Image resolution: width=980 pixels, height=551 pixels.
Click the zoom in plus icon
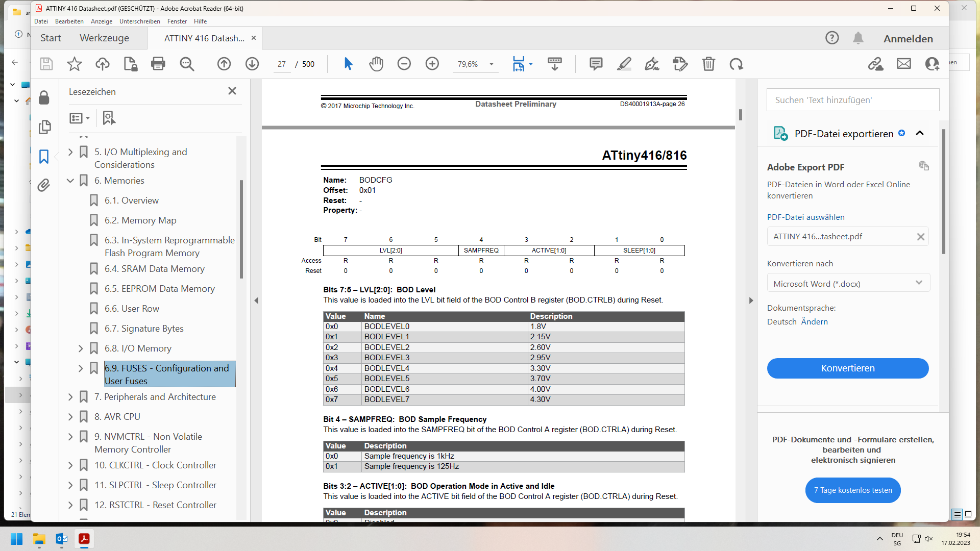click(432, 64)
